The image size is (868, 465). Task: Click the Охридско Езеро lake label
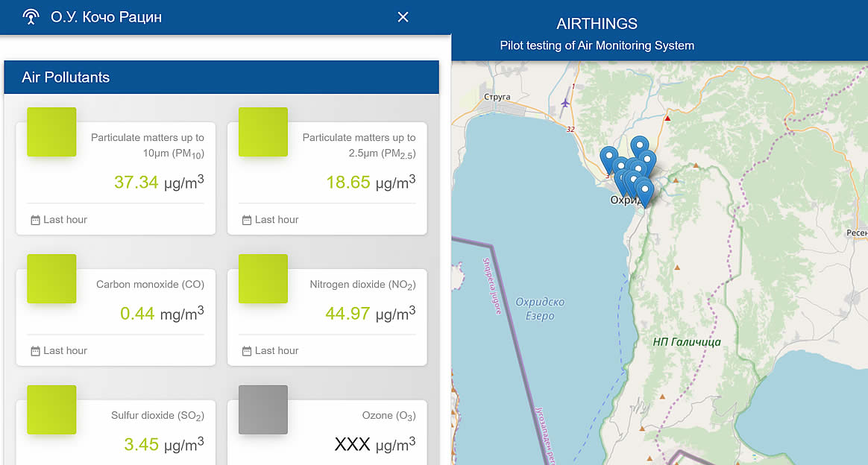540,309
